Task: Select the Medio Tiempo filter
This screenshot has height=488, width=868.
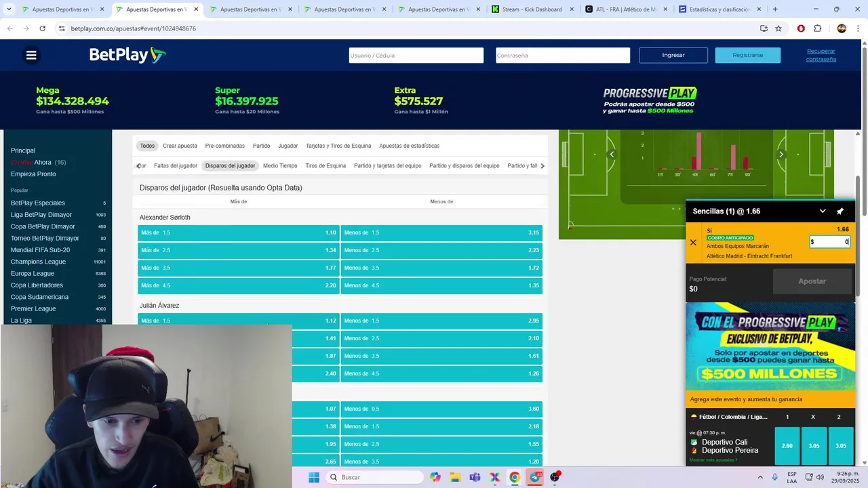Action: coord(280,165)
